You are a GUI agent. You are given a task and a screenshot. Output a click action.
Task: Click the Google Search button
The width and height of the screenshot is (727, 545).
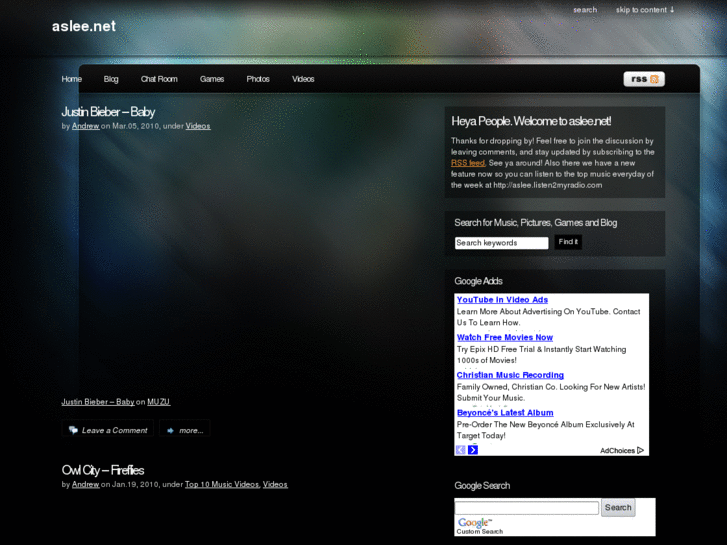click(618, 507)
